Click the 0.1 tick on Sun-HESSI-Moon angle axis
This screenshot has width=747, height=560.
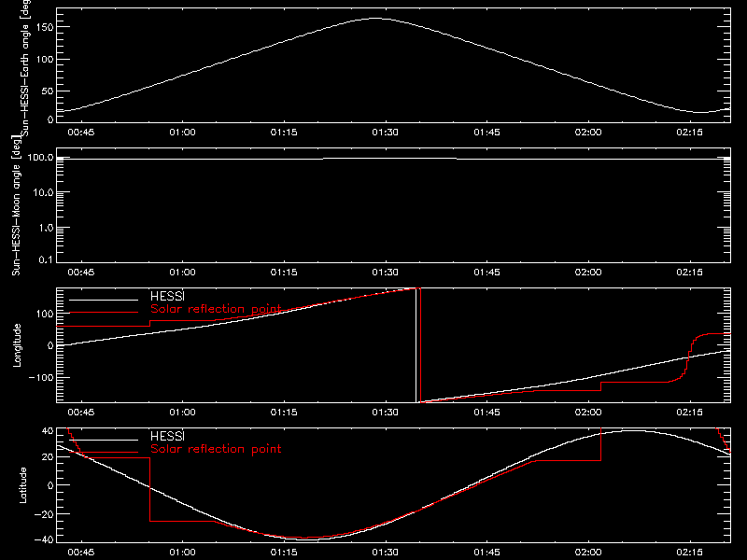tap(46, 259)
